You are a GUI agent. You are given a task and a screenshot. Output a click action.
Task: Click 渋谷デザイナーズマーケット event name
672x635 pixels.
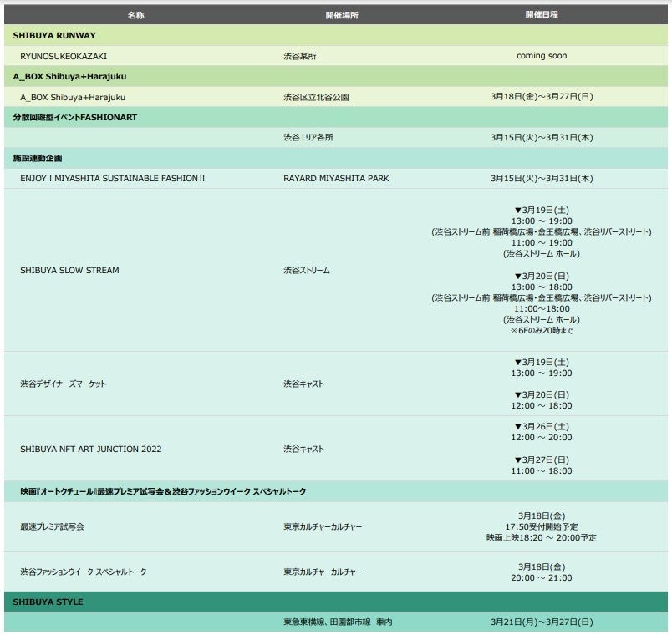[x=63, y=384]
